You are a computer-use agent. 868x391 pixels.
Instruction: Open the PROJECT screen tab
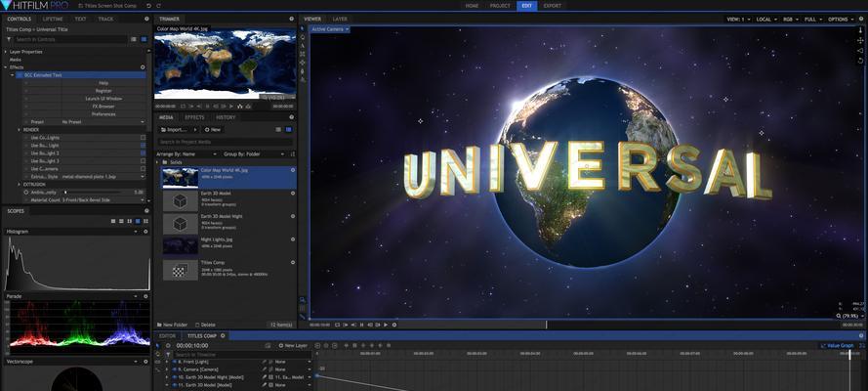tap(500, 6)
